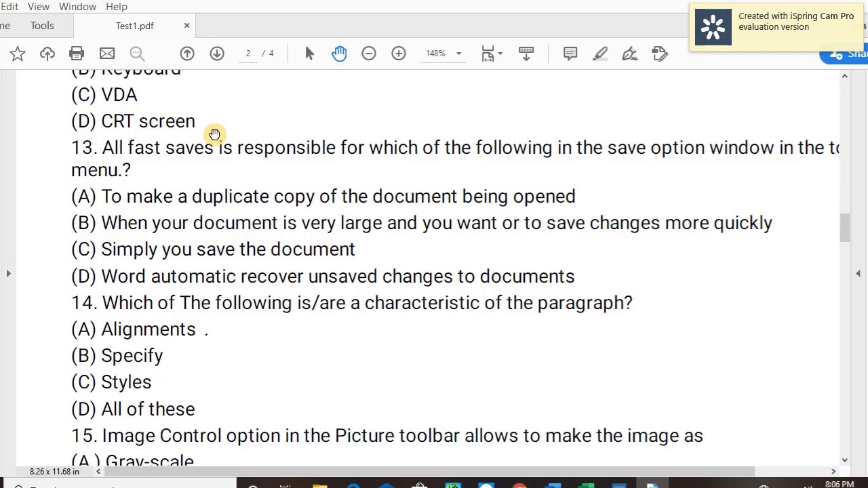Open the Edit menu
868x488 pixels.
(x=9, y=7)
